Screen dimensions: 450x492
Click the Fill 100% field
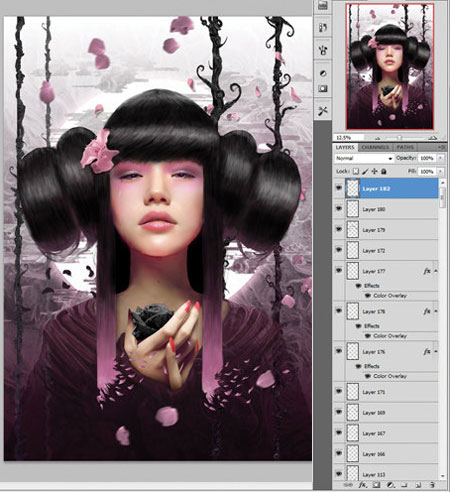427,171
